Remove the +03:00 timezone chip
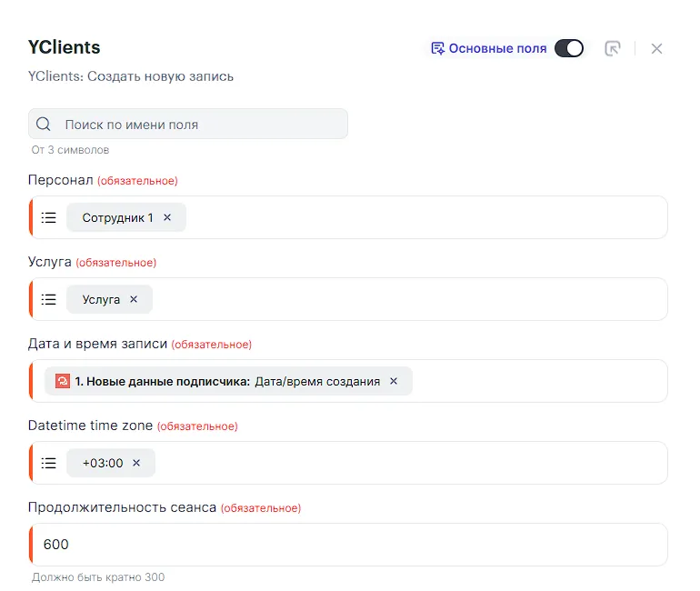This screenshot has height=591, width=700. pos(136,463)
